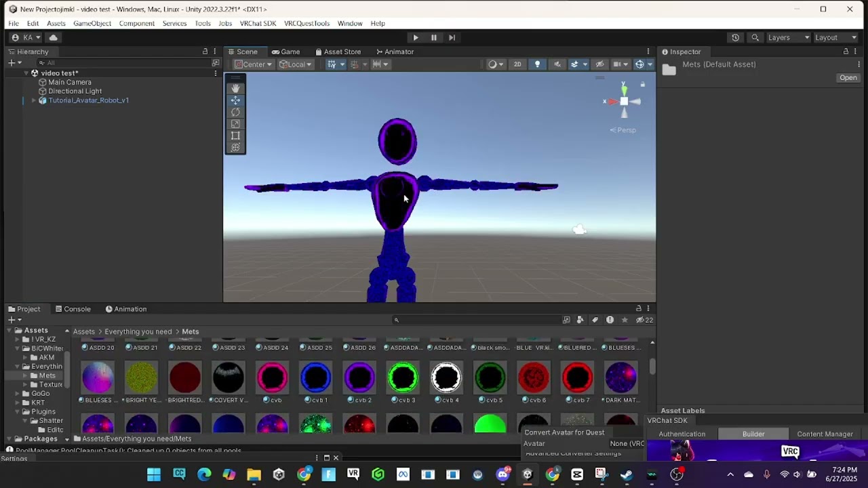Image resolution: width=868 pixels, height=488 pixels.
Task: Open the VRCQuestTools menu
Action: 307,23
